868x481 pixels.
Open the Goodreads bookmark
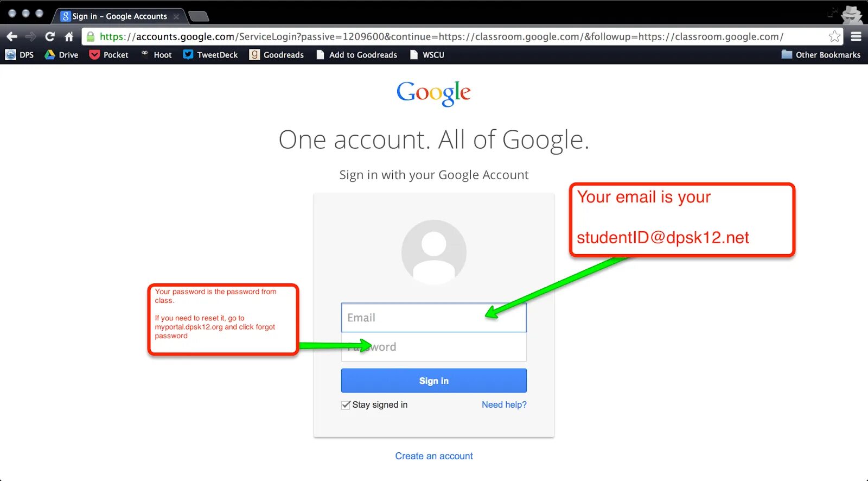(277, 55)
